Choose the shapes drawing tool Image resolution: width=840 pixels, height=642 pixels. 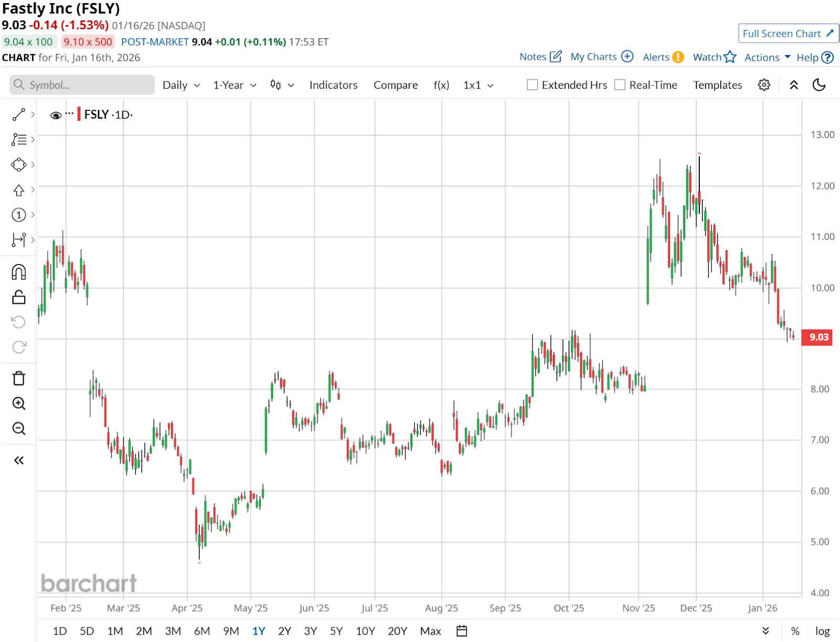19,165
